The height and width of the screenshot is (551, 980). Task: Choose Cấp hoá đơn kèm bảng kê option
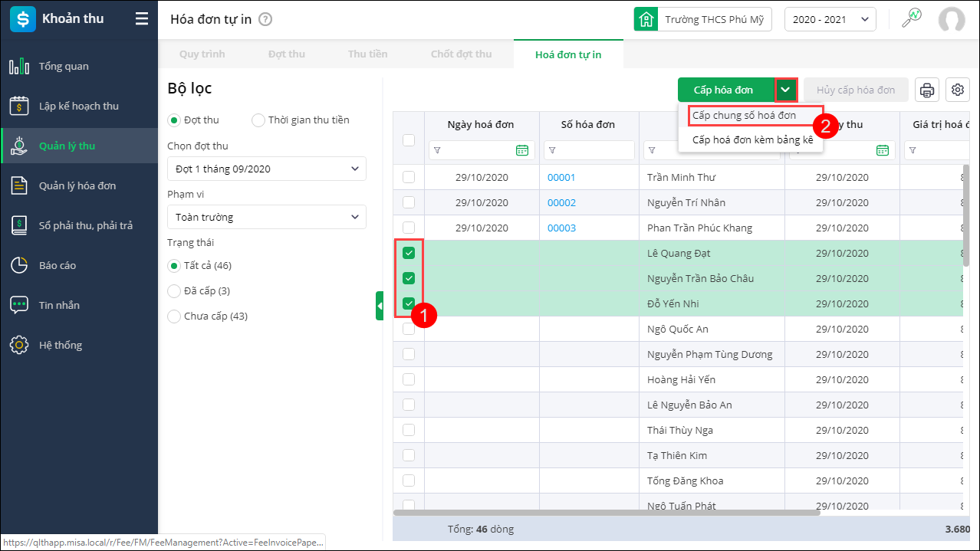751,140
